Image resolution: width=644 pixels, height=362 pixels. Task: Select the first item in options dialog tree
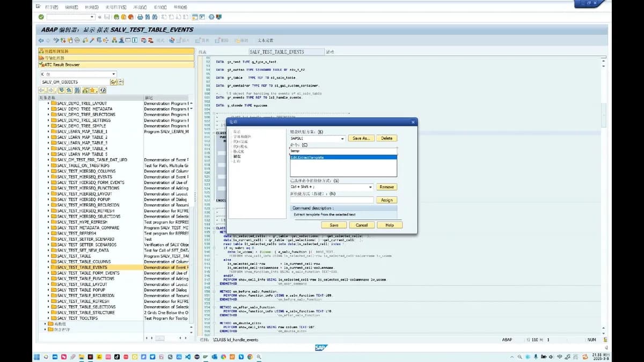tap(237, 131)
